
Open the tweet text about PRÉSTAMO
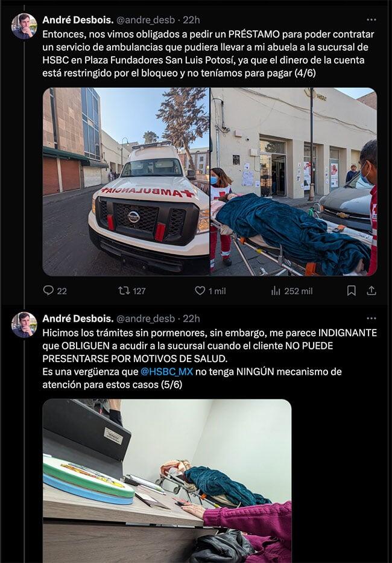click(x=208, y=54)
